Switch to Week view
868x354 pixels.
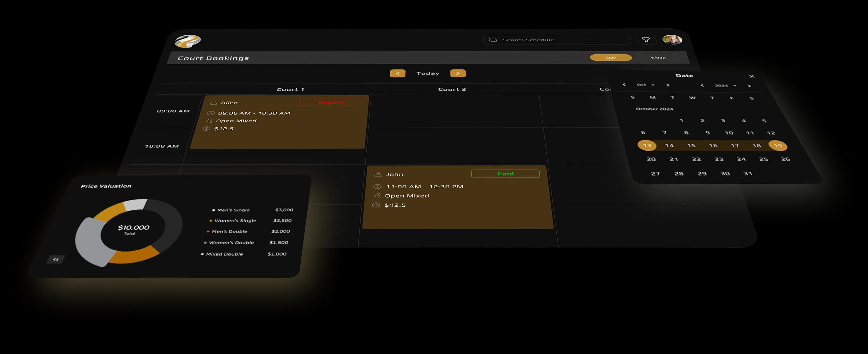[x=658, y=58]
